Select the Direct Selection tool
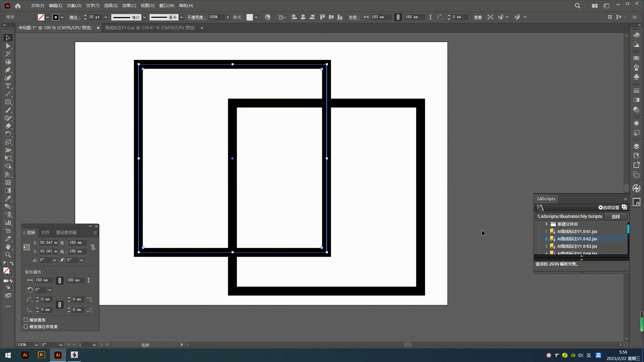644x362 pixels. (8, 46)
